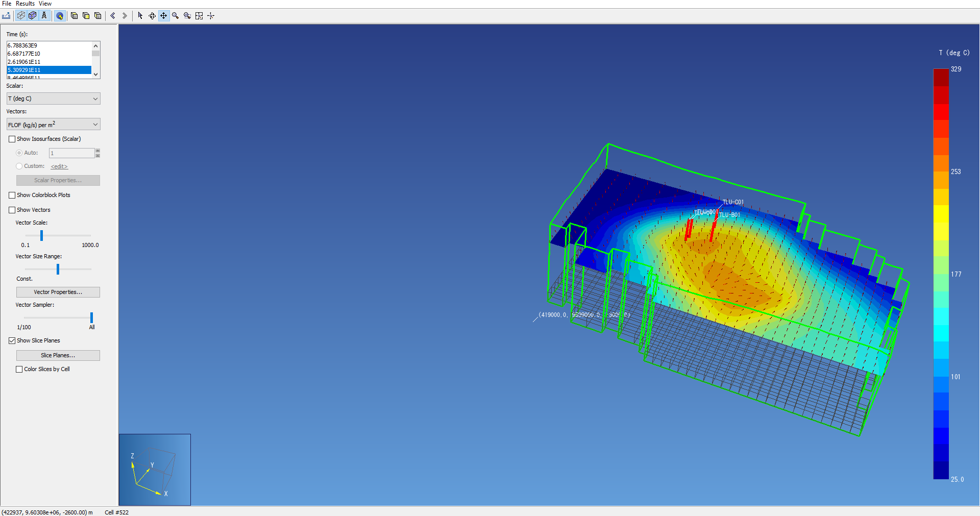Open the Slice Planes dialog button
980x516 pixels.
pyautogui.click(x=58, y=355)
